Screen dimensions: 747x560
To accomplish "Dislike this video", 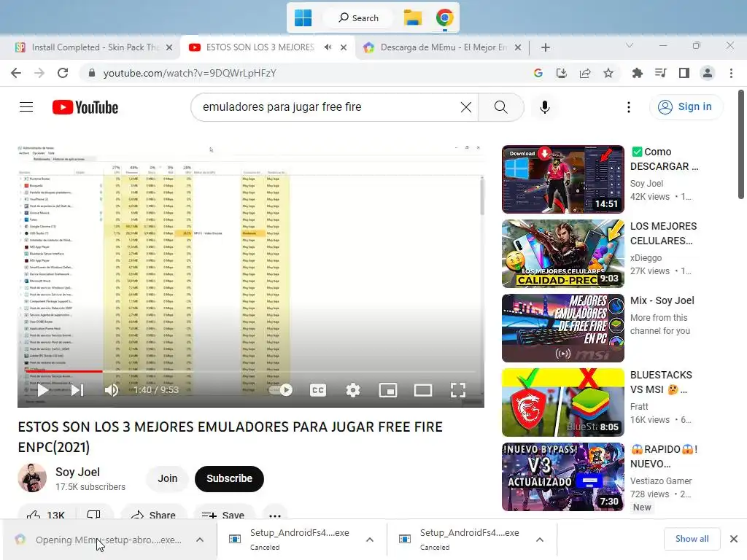I will (94, 515).
